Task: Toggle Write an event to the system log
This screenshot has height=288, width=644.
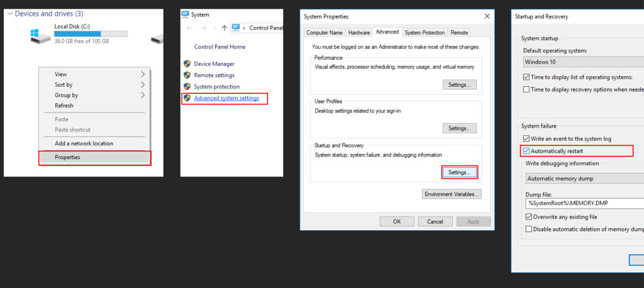Action: point(526,138)
